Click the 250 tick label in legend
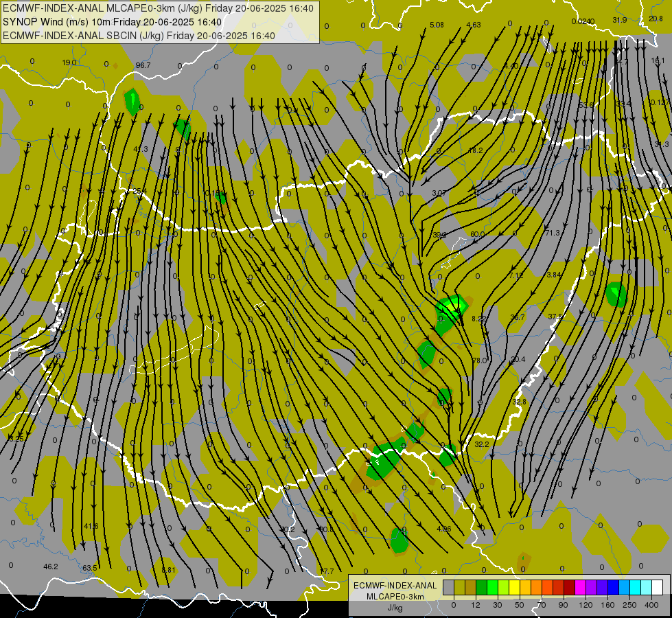Viewport: 672px width, 618px height. click(x=629, y=605)
